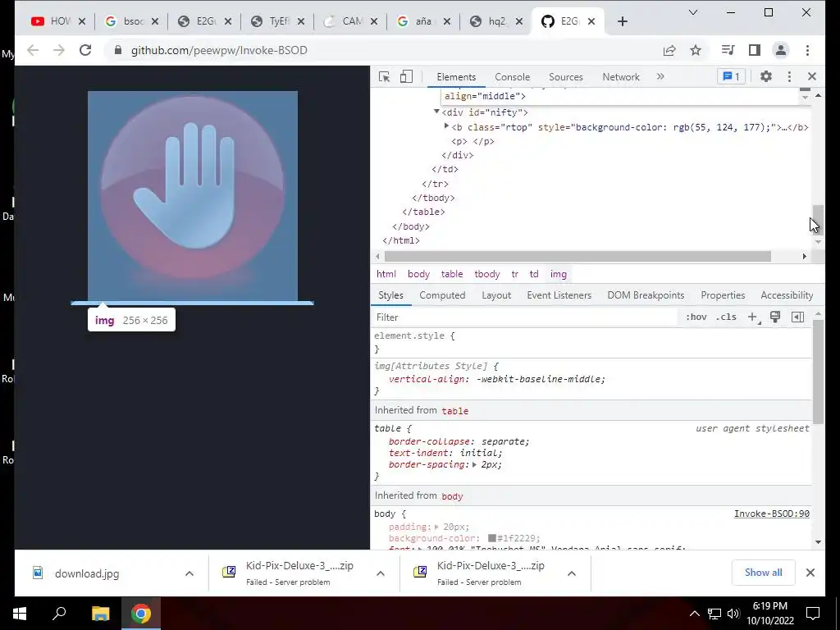The image size is (840, 630).
Task: Open the taskbar volume icon
Action: (733, 614)
